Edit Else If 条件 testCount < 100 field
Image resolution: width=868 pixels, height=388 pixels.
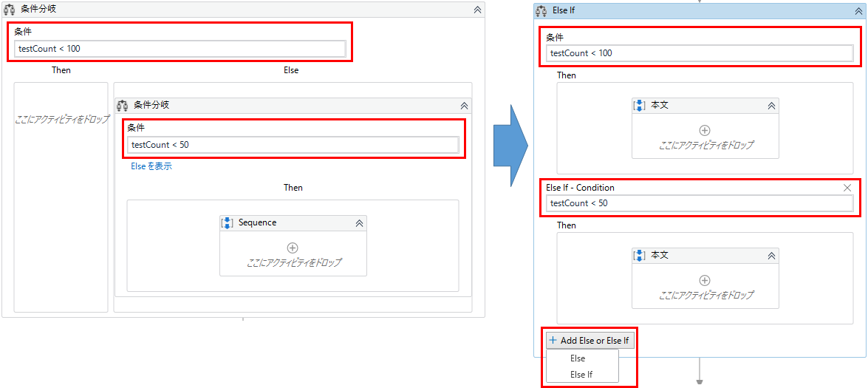(700, 53)
